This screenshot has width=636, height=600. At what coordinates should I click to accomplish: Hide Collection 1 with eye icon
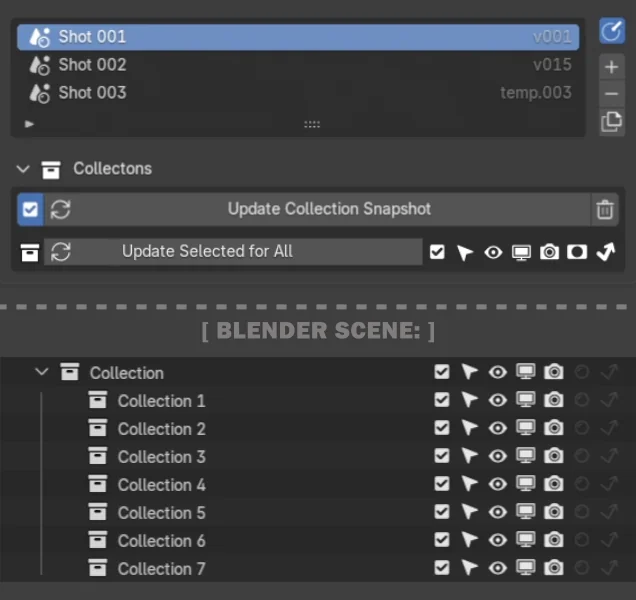point(498,400)
